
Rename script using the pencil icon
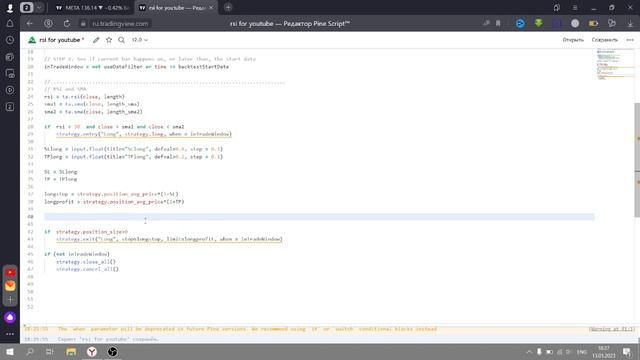(x=96, y=40)
